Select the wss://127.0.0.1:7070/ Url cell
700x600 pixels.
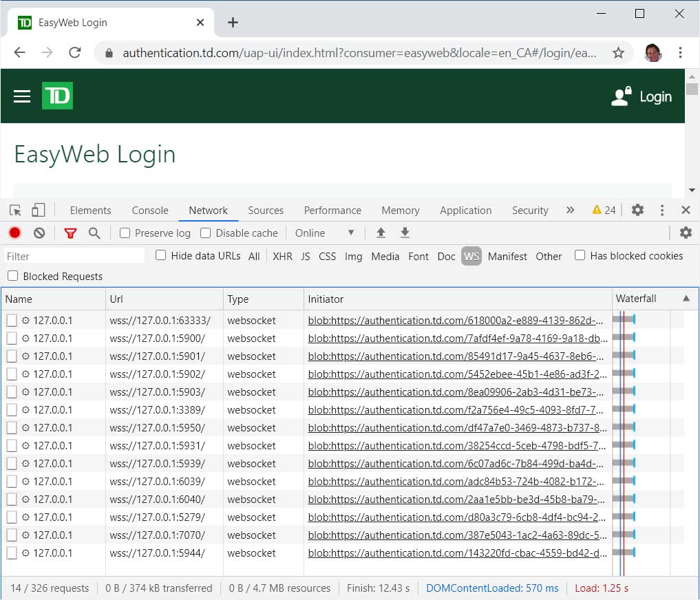(165, 535)
